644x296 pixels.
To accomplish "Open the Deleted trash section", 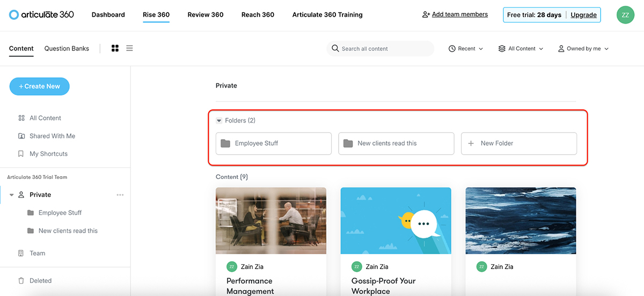I will (x=40, y=280).
